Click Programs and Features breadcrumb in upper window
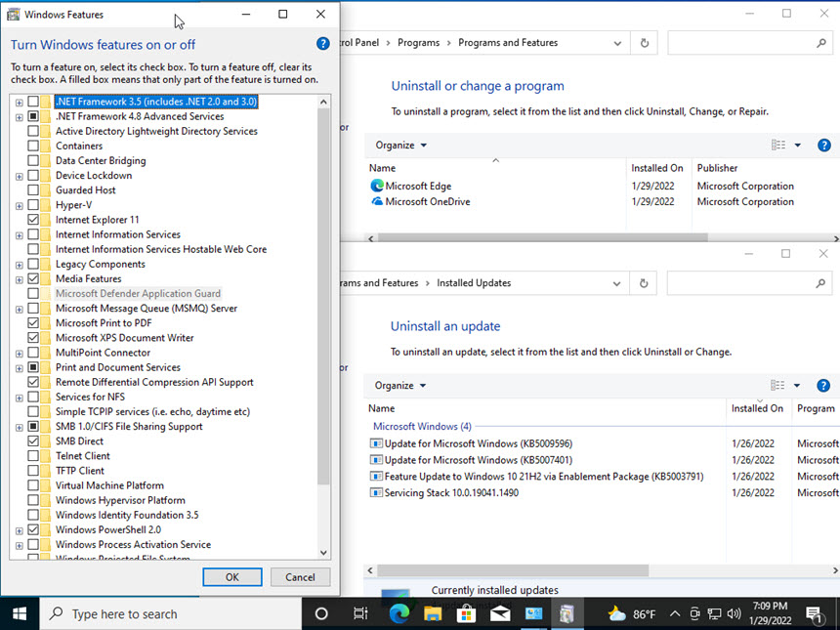The height and width of the screenshot is (630, 840). [508, 43]
